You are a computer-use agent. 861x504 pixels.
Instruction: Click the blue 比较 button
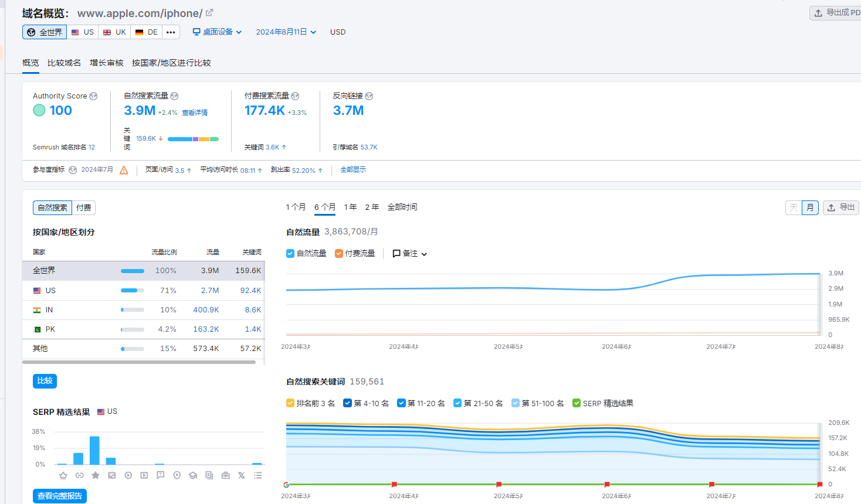(x=45, y=381)
